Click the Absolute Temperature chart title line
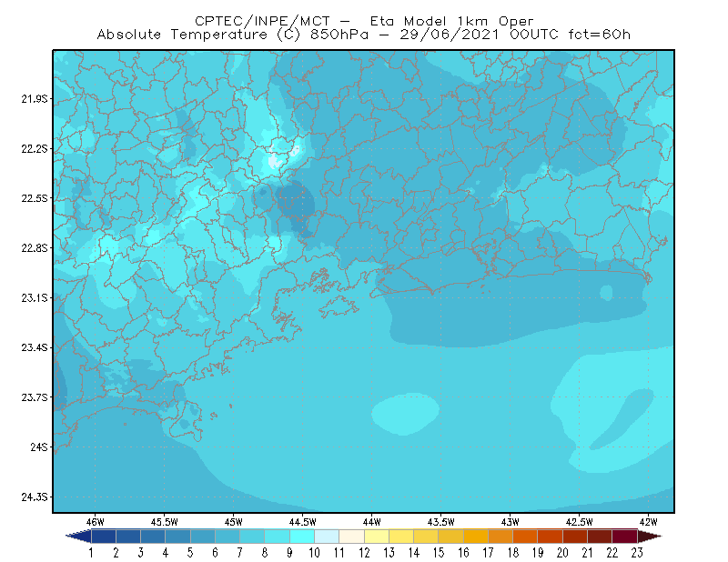 (363, 35)
